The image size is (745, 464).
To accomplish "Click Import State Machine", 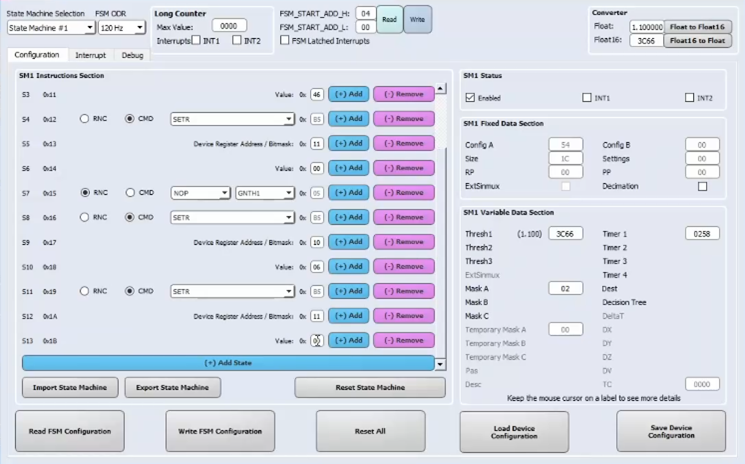I will (x=70, y=388).
